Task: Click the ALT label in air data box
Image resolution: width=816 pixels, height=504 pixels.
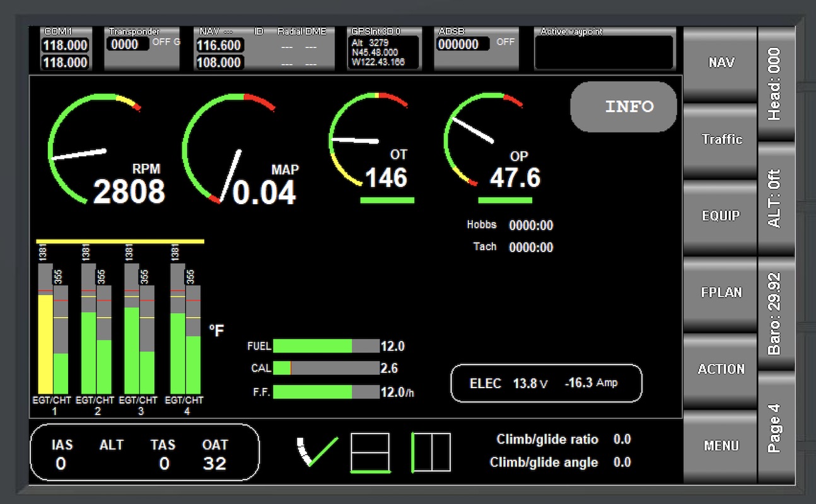Action: click(112, 445)
